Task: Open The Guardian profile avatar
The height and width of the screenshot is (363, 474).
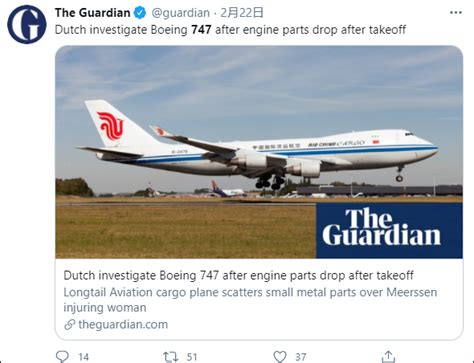Action: pyautogui.click(x=27, y=25)
